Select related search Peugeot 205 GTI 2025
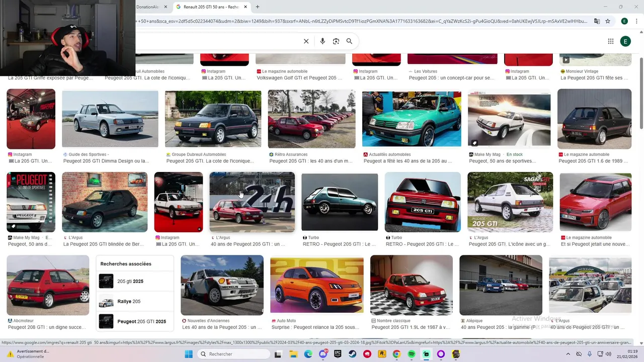 coord(134,321)
